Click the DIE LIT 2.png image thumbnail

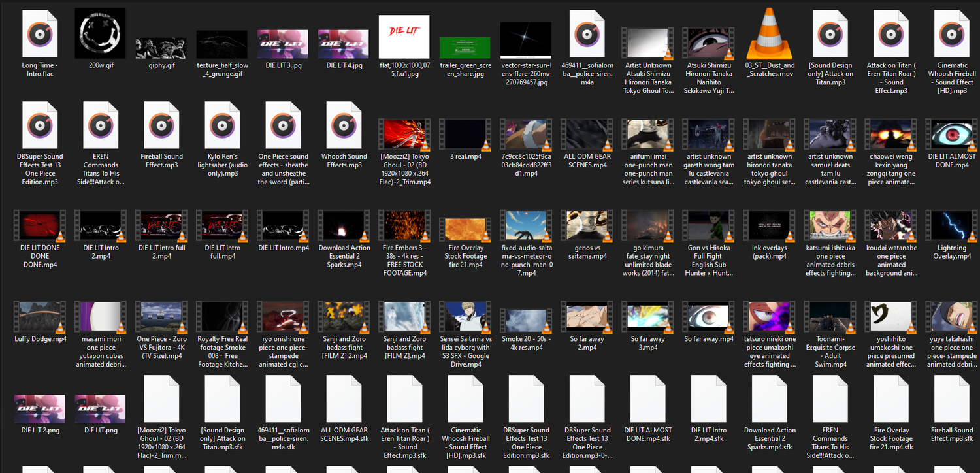[39, 409]
